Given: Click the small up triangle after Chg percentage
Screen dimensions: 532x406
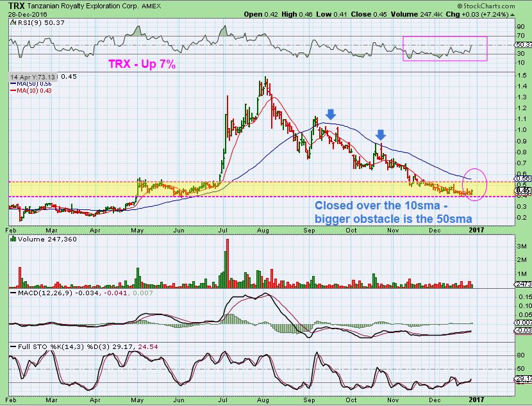Looking at the screenshot, I should 512,15.
